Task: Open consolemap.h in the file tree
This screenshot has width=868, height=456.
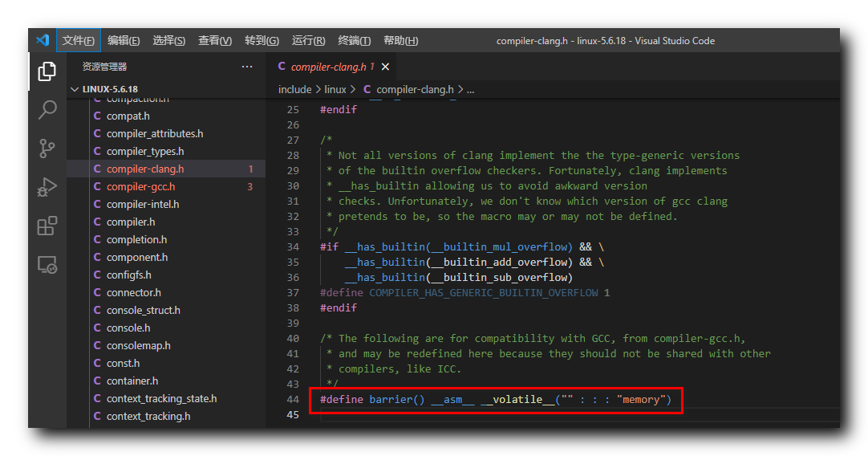Action: 139,346
